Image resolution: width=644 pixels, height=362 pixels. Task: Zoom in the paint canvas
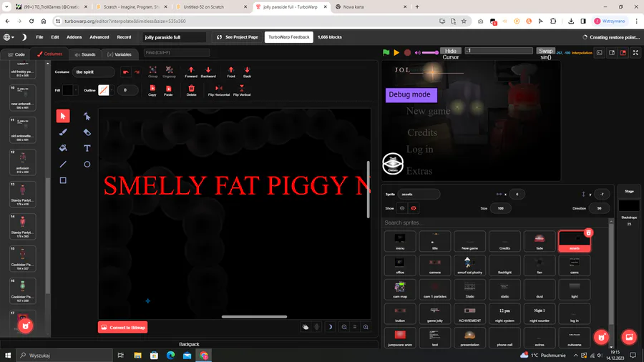click(x=366, y=327)
